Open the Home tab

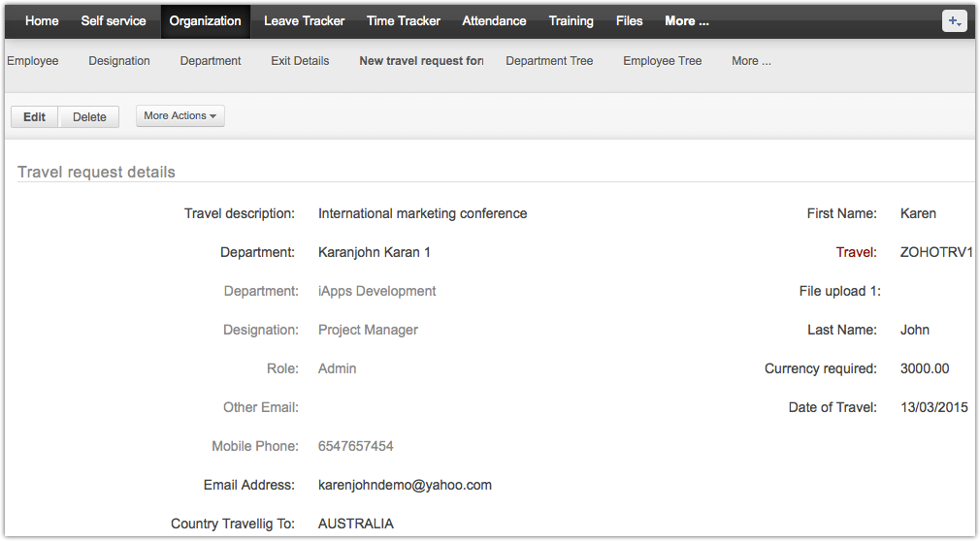pos(42,21)
